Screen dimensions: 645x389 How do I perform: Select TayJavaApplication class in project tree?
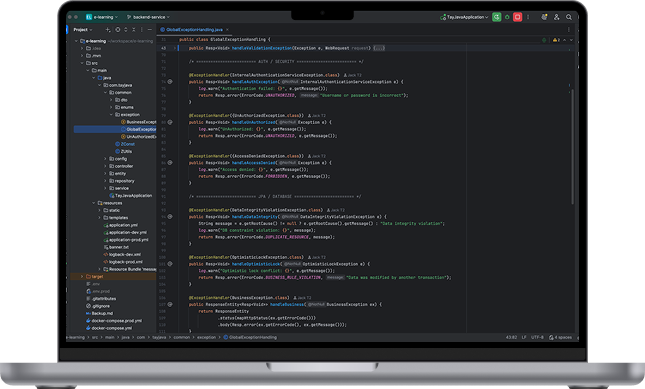130,196
